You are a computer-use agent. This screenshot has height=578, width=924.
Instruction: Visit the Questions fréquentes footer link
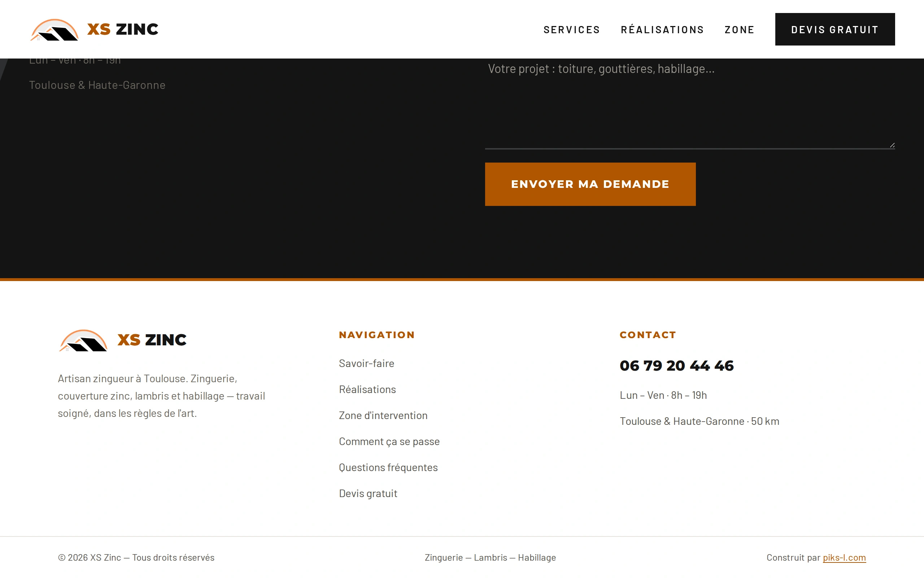click(x=388, y=467)
